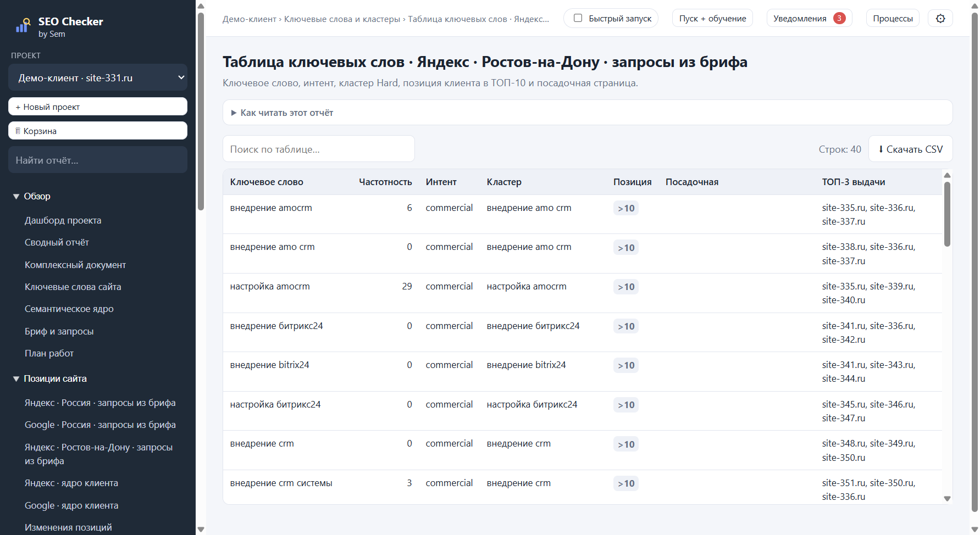Focus the Поиск по таблице field
This screenshot has height=535, width=980.
[x=319, y=149]
